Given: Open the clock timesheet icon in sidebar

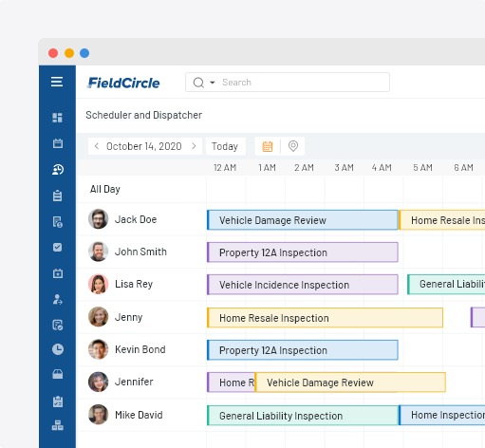Looking at the screenshot, I should (x=58, y=349).
